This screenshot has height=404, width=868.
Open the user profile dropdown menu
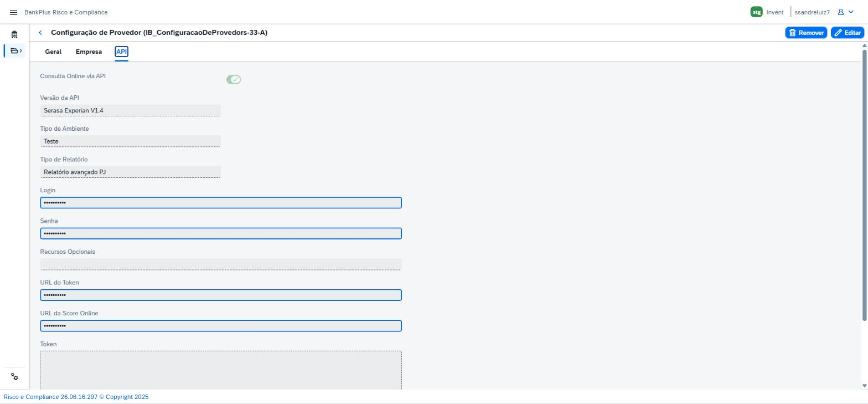845,12
